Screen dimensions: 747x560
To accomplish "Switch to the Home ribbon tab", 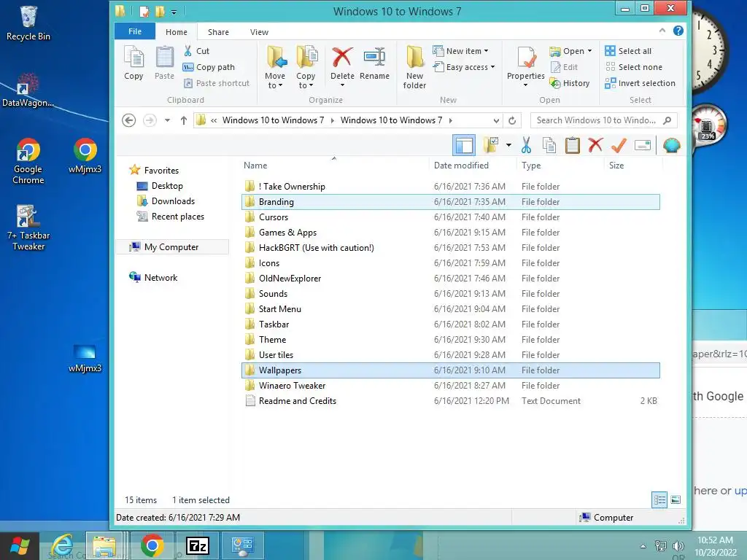I will coord(177,32).
